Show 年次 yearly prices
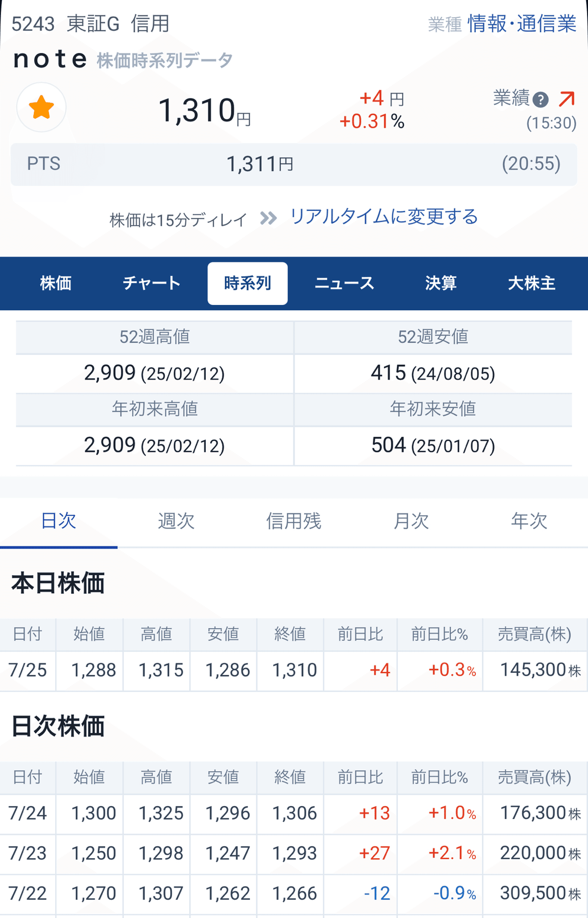This screenshot has height=918, width=588. 528,521
